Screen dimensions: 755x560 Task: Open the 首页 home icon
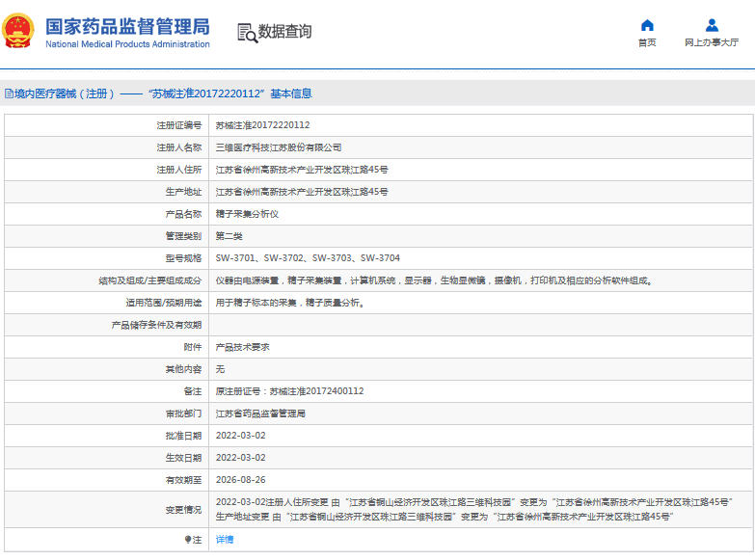(x=647, y=25)
